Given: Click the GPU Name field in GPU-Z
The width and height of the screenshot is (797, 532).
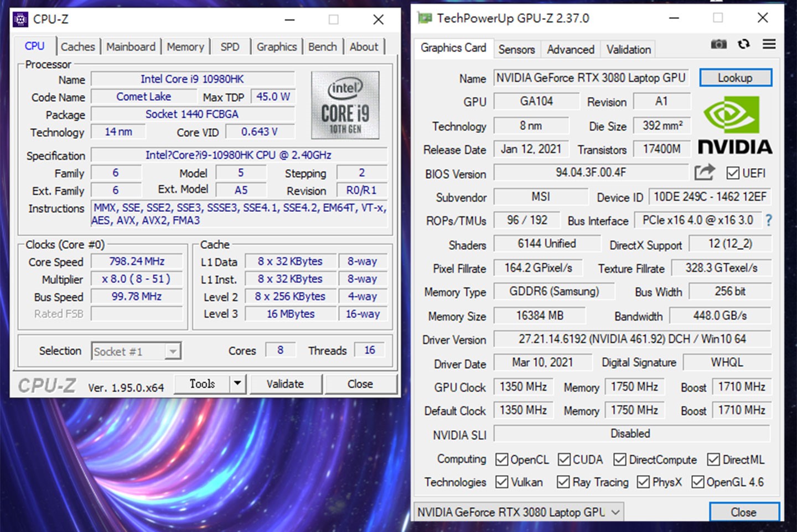Looking at the screenshot, I should tap(591, 78).
